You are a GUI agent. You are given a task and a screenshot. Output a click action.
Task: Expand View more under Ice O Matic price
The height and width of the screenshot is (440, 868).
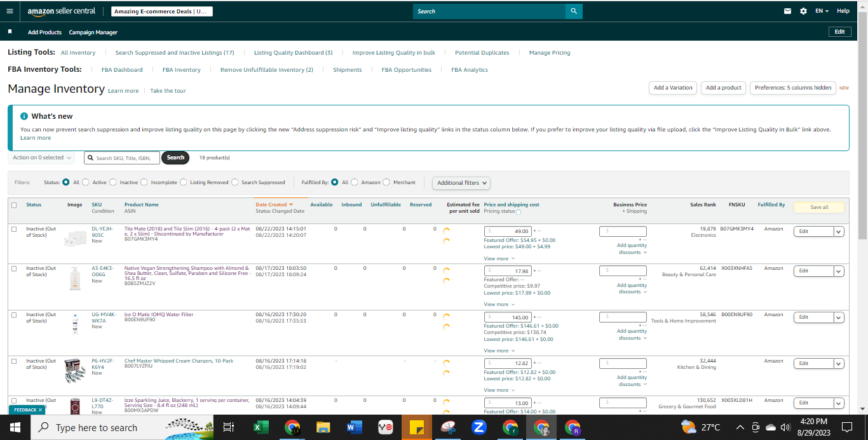pos(499,350)
